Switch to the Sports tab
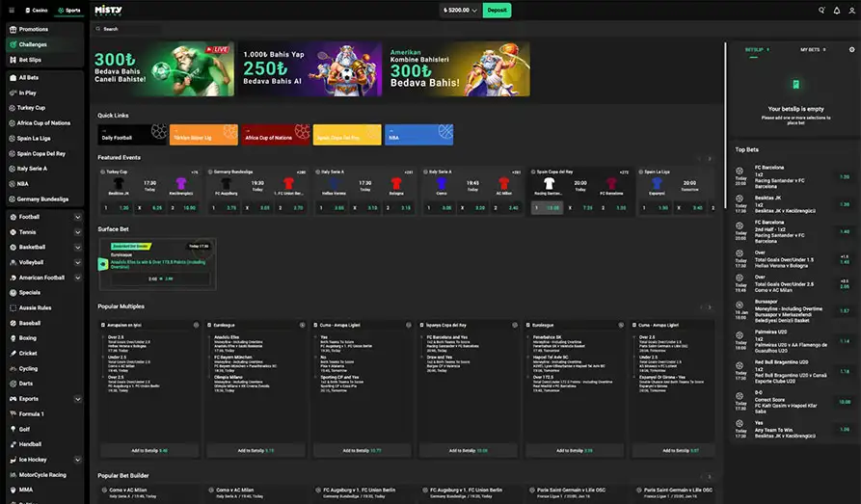861x504 pixels. 69,10
